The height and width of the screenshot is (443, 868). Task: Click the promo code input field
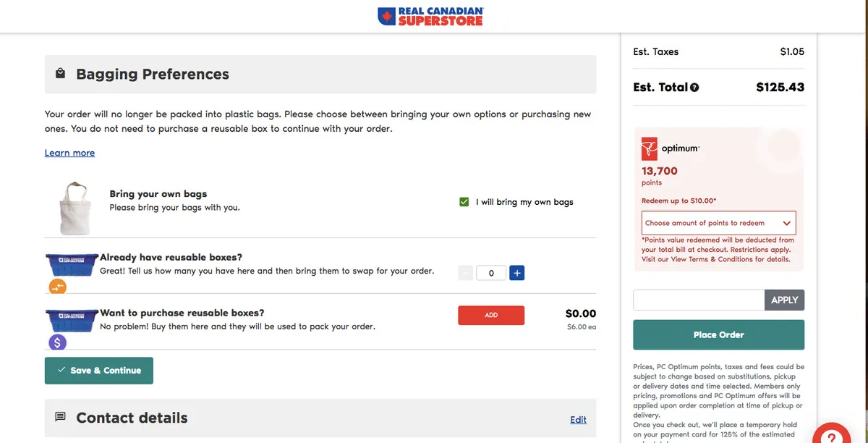(699, 300)
